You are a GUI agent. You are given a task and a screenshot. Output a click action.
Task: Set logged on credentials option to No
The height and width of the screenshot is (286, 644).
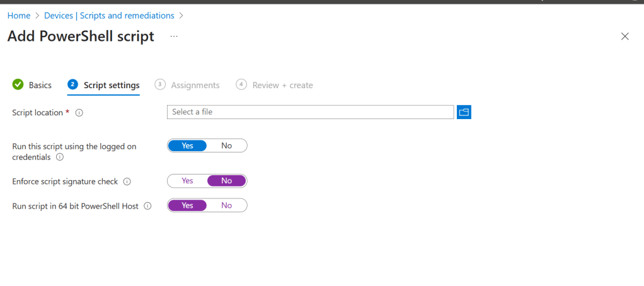pyautogui.click(x=226, y=146)
